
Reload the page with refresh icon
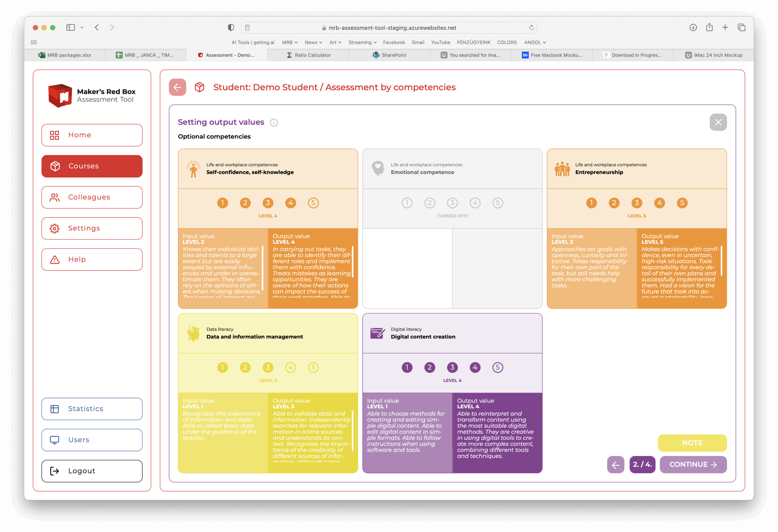pos(531,27)
